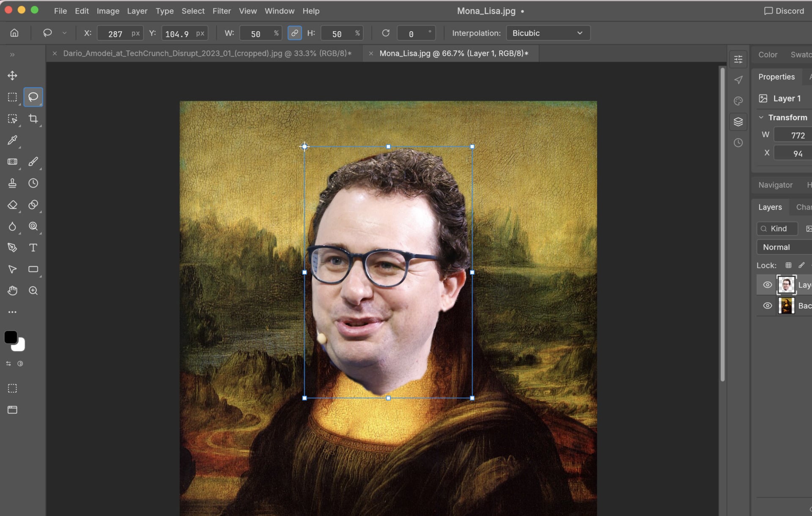
Task: Open the Discord button
Action: [x=784, y=11]
